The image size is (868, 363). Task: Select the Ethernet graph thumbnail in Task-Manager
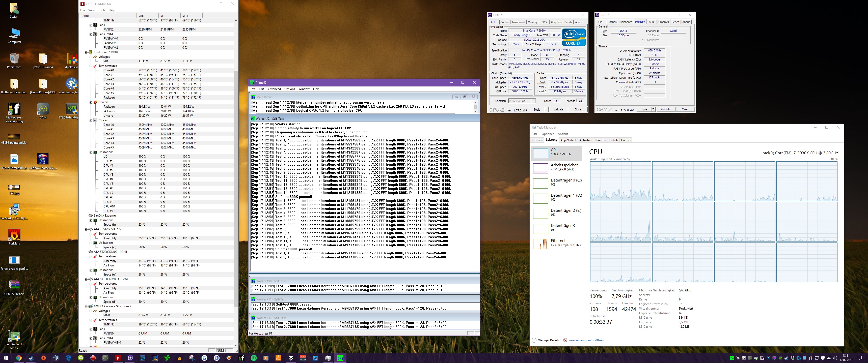pos(540,244)
